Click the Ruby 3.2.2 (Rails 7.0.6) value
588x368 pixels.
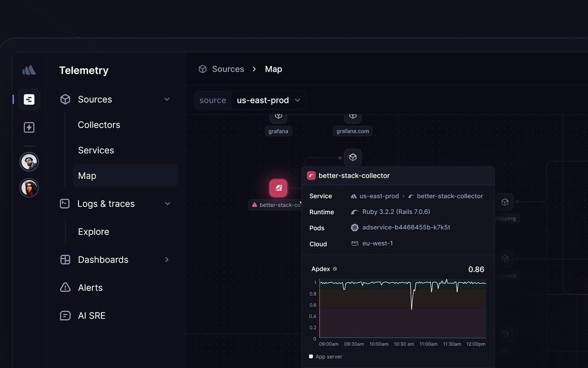click(396, 212)
